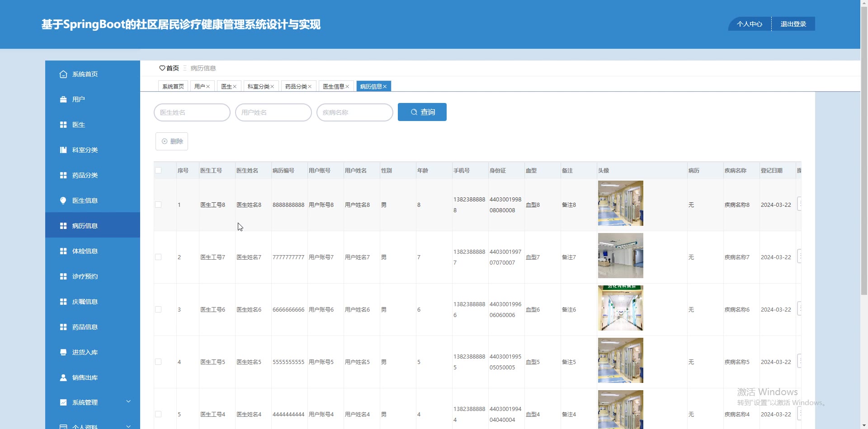
Task: Click the magnifier icon in 查询 button
Action: point(414,112)
